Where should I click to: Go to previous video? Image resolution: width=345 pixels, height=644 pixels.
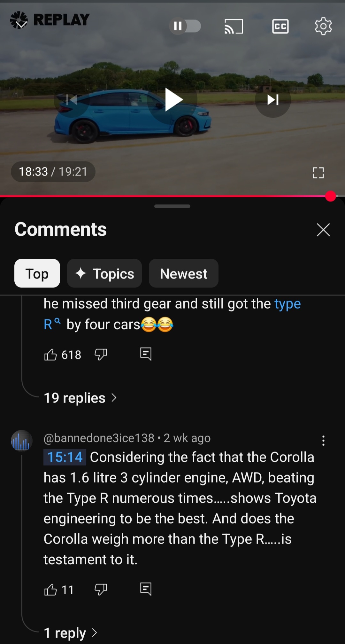coord(72,100)
